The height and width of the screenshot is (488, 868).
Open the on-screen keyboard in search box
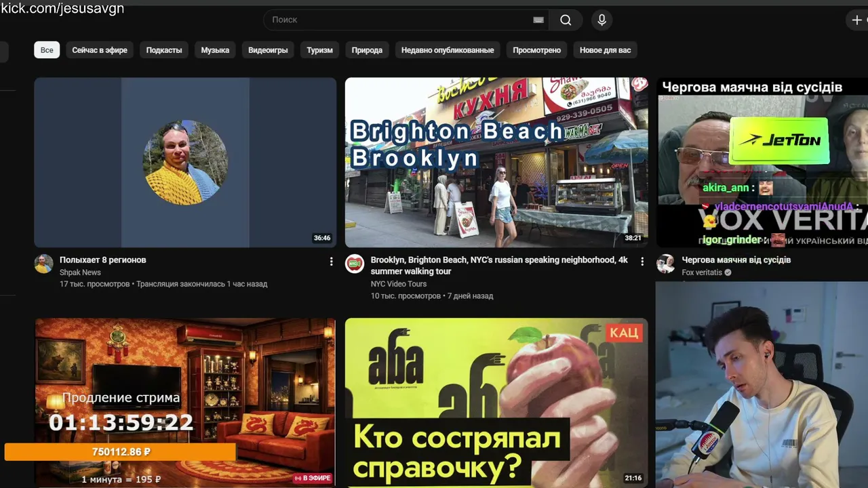pos(538,20)
